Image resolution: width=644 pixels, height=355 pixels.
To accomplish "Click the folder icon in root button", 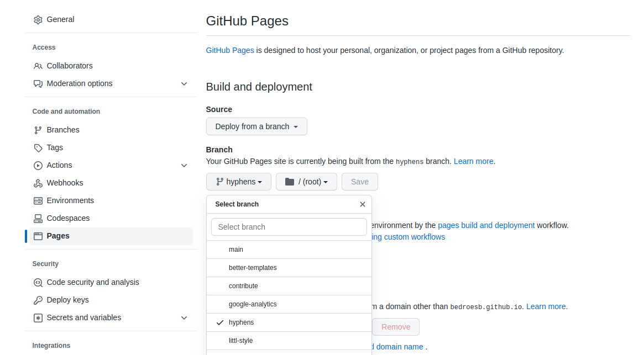I will click(x=290, y=182).
